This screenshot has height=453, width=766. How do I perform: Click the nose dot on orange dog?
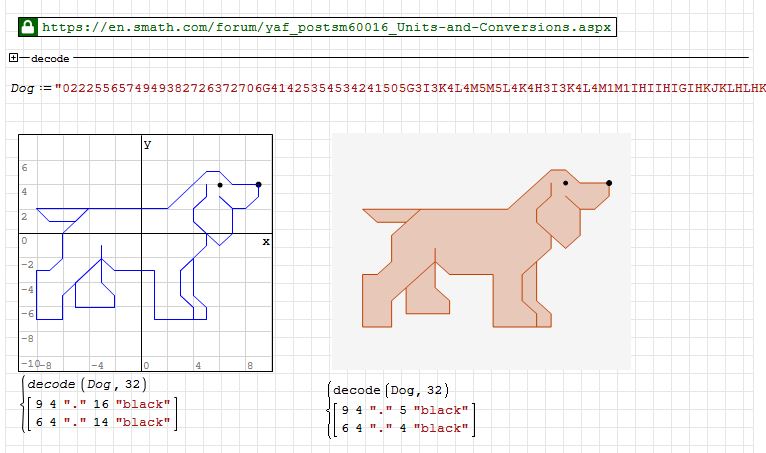tap(608, 183)
